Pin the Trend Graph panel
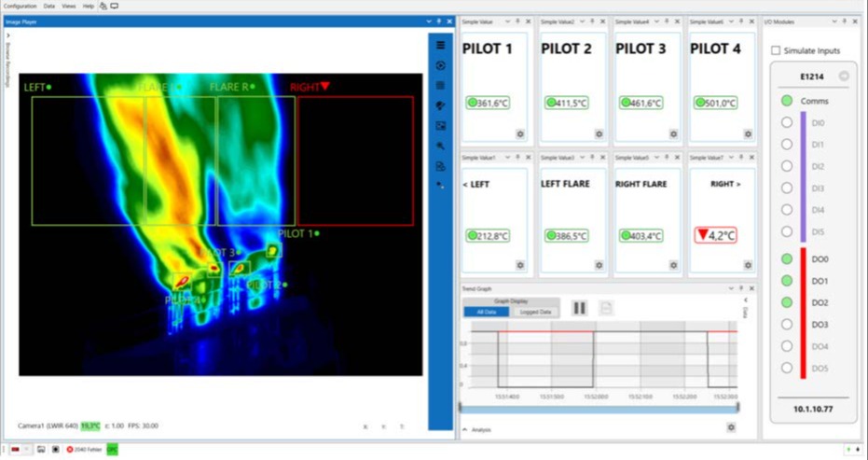868x460 pixels. click(741, 288)
